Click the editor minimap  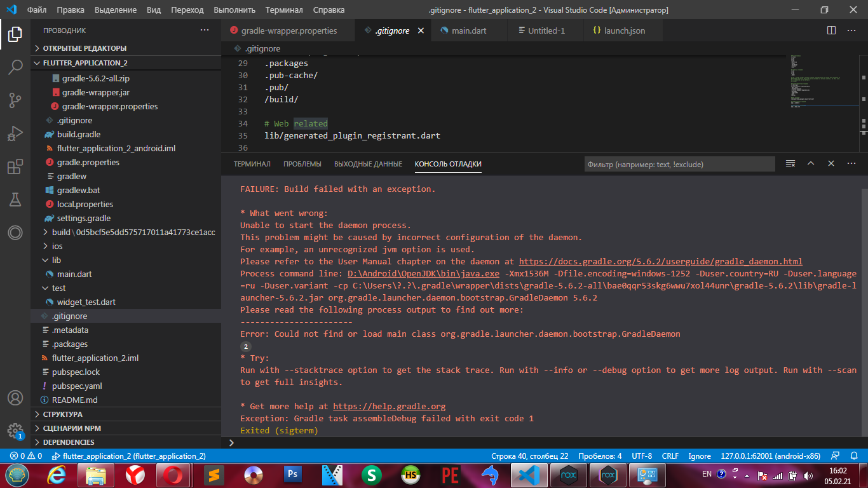pos(826,102)
